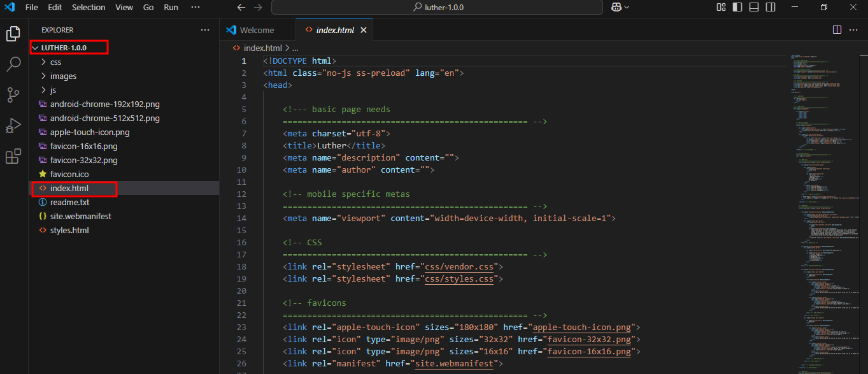Viewport: 868px width, 374px height.
Task: Follow the site.webmanifest href link in code
Action: 454,363
